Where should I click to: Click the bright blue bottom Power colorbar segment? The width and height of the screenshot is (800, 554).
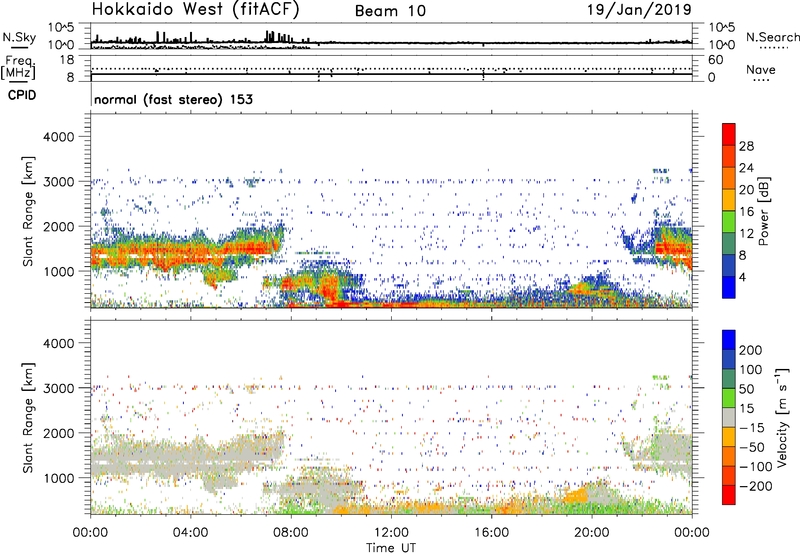[x=729, y=287]
